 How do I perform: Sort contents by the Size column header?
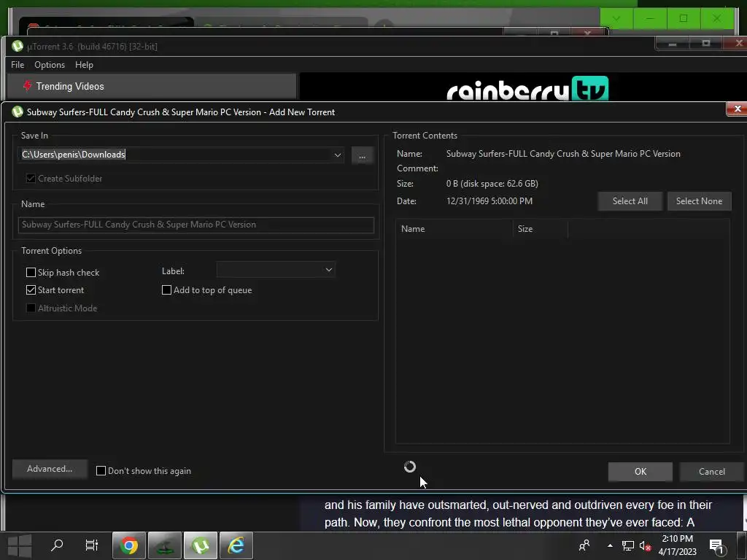[x=541, y=229]
